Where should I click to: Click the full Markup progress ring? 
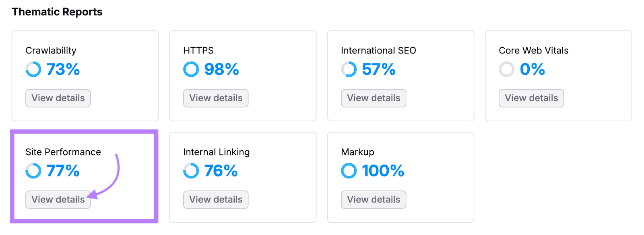pyautogui.click(x=348, y=171)
